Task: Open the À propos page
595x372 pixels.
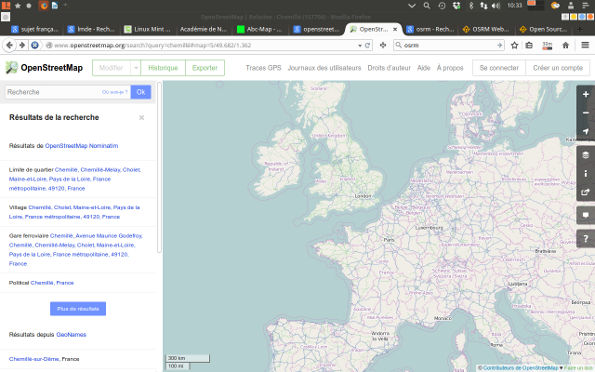Action: [x=450, y=68]
